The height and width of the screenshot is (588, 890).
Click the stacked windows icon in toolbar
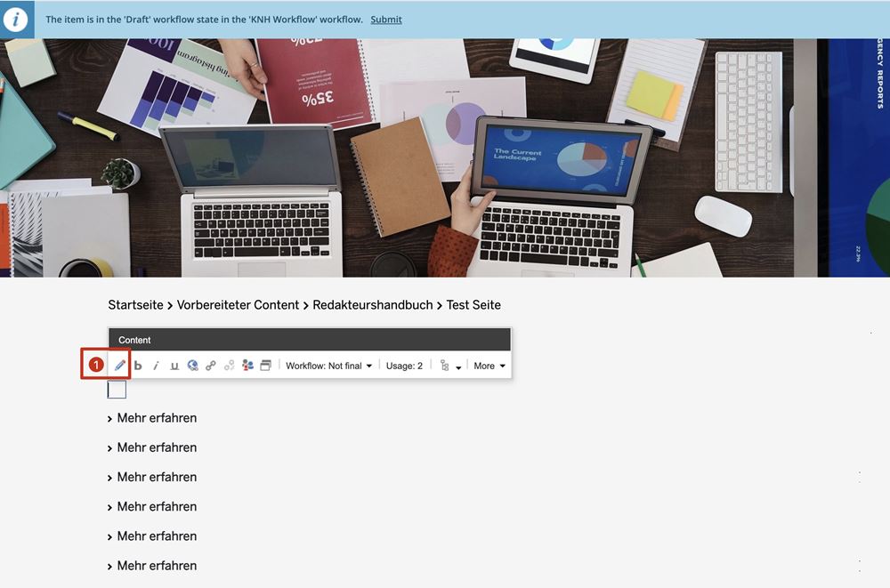[x=265, y=366]
